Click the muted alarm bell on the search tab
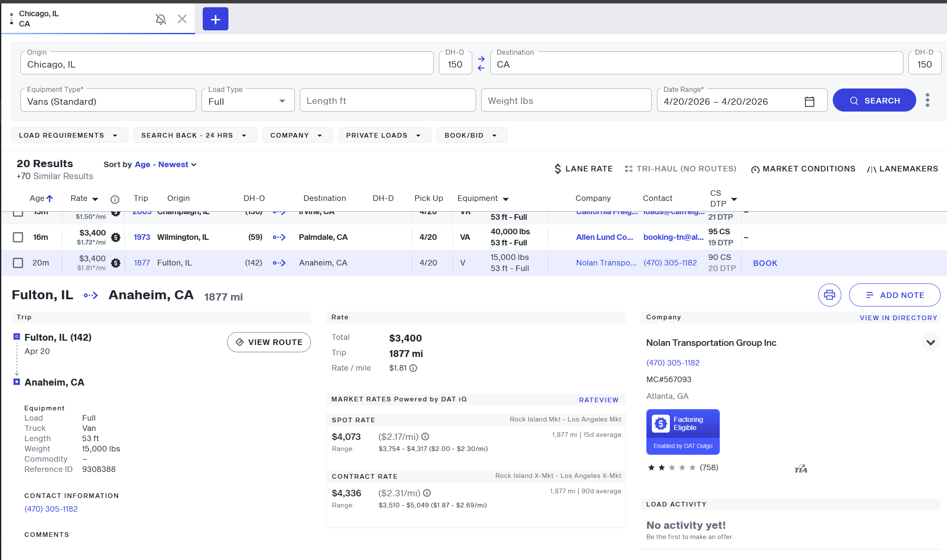 [160, 19]
